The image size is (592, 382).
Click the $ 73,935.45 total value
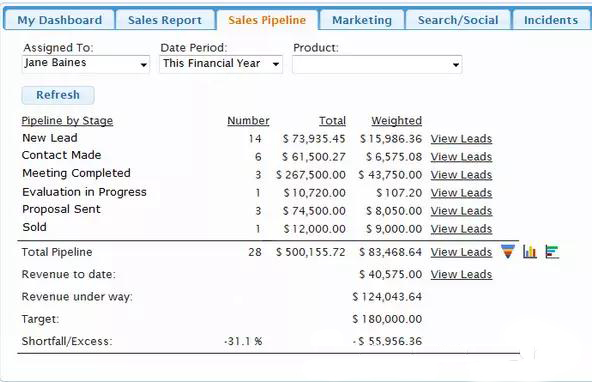(314, 139)
